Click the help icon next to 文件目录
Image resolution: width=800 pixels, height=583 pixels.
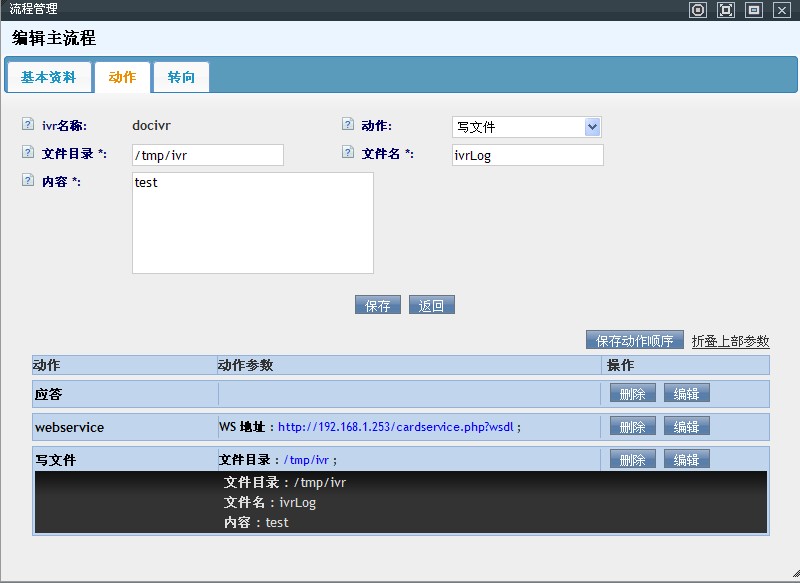pos(27,153)
